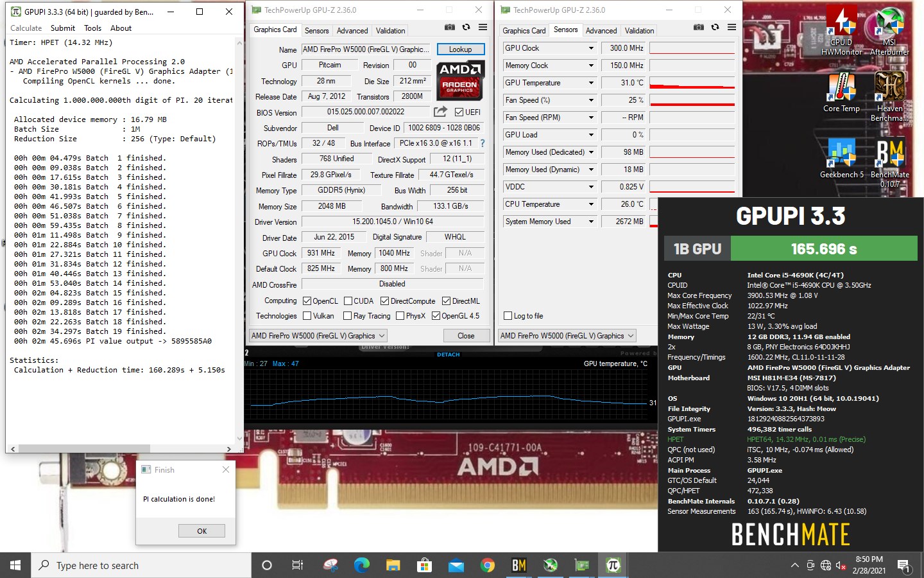Toggle DirectML checkbox
Image resolution: width=924 pixels, height=578 pixels.
pos(445,301)
